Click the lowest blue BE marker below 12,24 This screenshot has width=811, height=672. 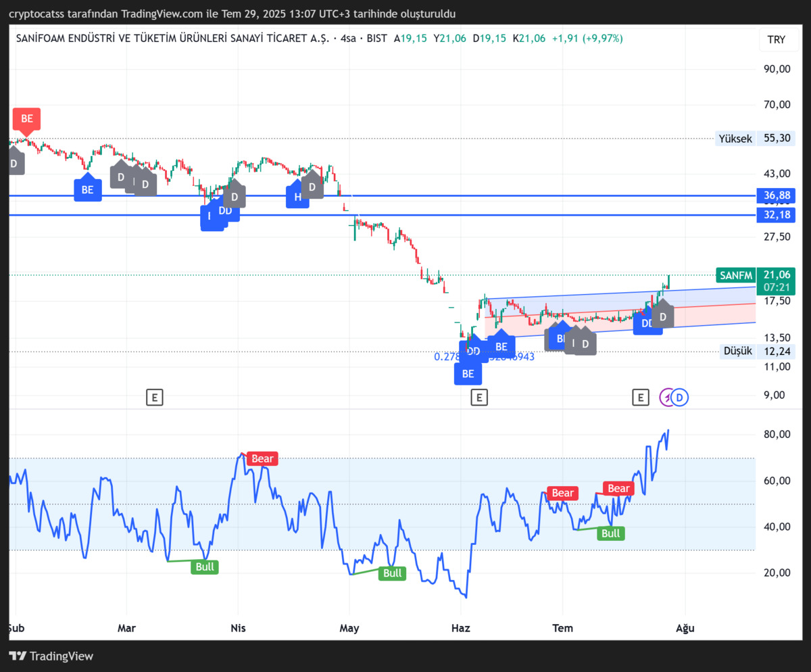click(x=468, y=373)
